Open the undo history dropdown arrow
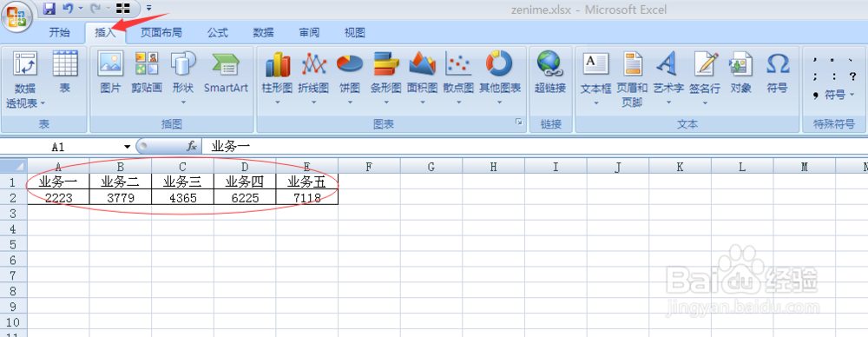This screenshot has height=337, width=868. [80, 9]
